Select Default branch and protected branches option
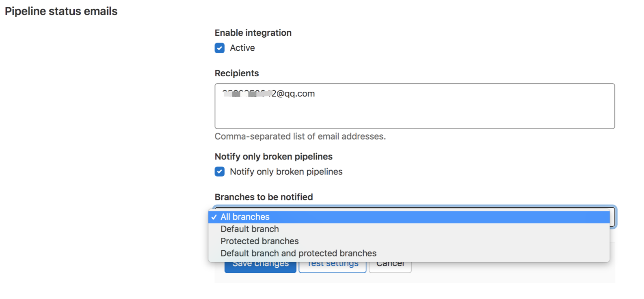The height and width of the screenshot is (299, 644). point(409,254)
